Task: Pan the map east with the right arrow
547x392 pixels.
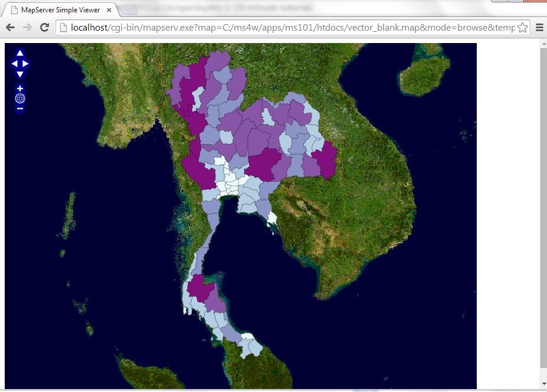Action: [25, 64]
